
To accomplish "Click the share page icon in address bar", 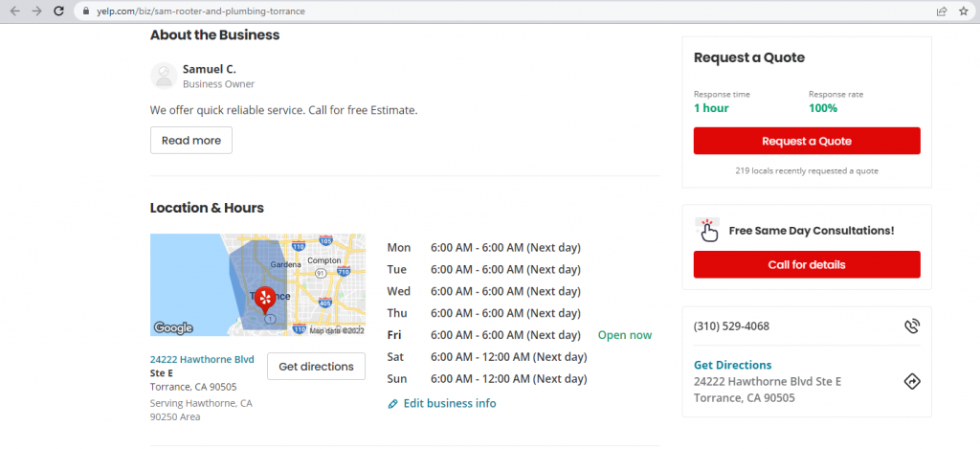I will pos(942,11).
